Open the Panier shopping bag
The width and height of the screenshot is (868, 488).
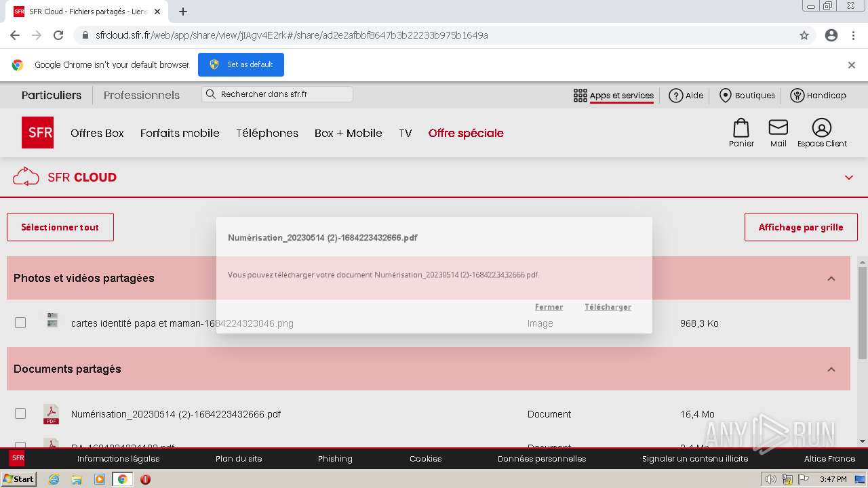click(741, 133)
